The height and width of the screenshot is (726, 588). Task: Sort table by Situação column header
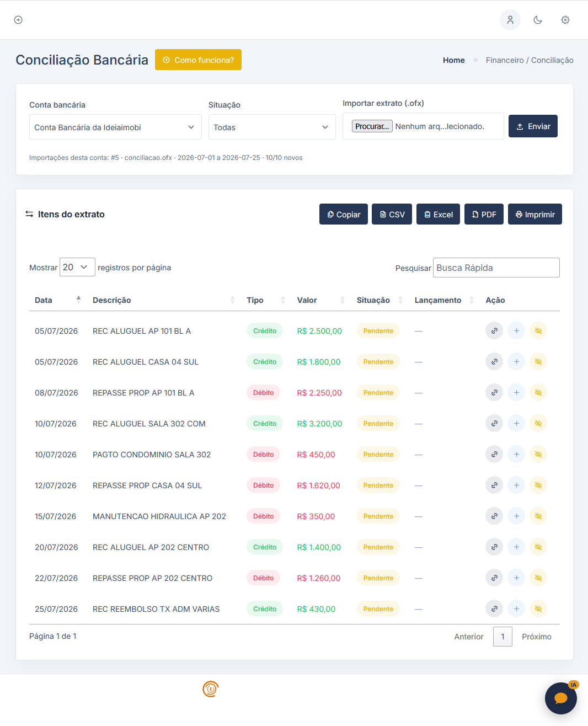point(380,300)
